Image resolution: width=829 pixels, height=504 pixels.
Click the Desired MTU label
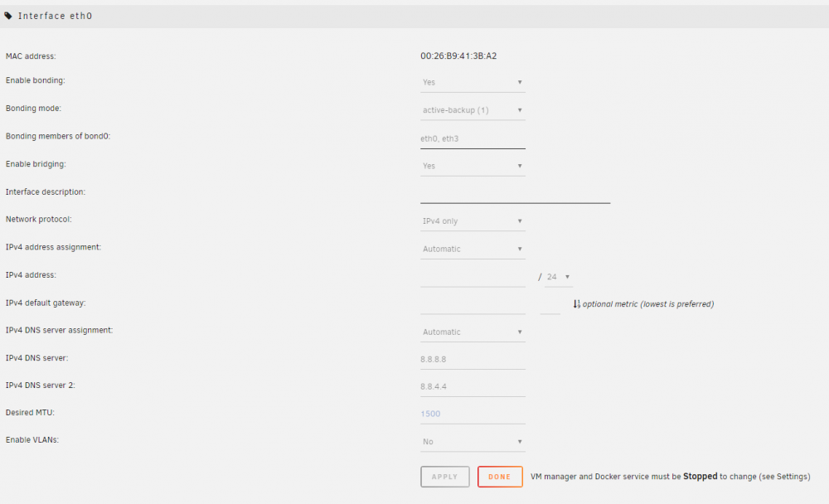click(30, 413)
